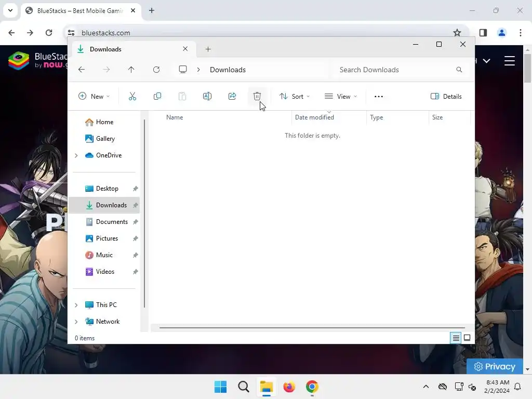Go forward in File Explorer
Screen dimensions: 532x399
click(106, 70)
